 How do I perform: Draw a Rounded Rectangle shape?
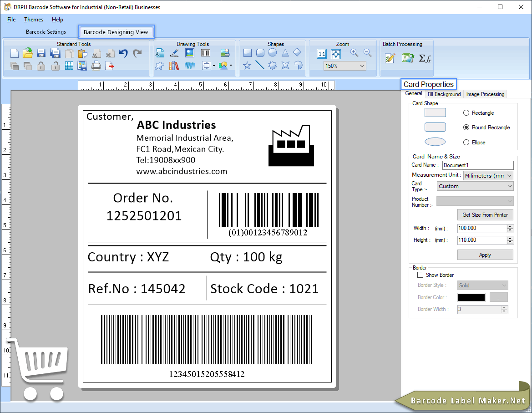(260, 53)
